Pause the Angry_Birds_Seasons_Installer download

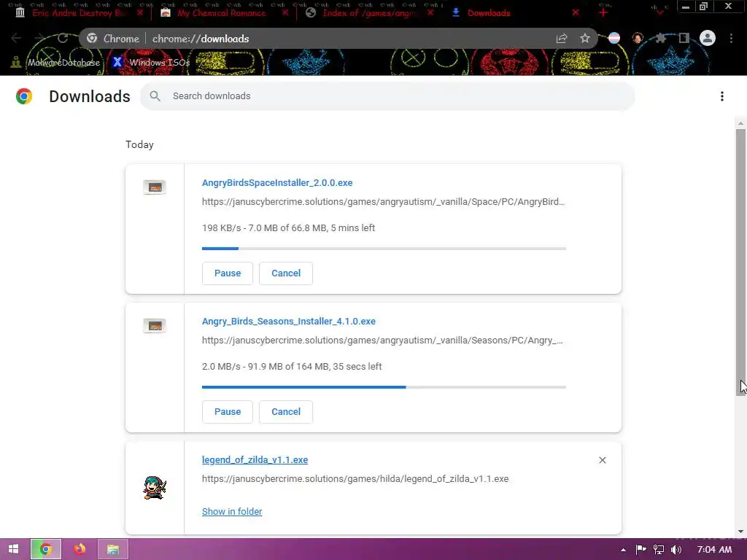tap(228, 412)
